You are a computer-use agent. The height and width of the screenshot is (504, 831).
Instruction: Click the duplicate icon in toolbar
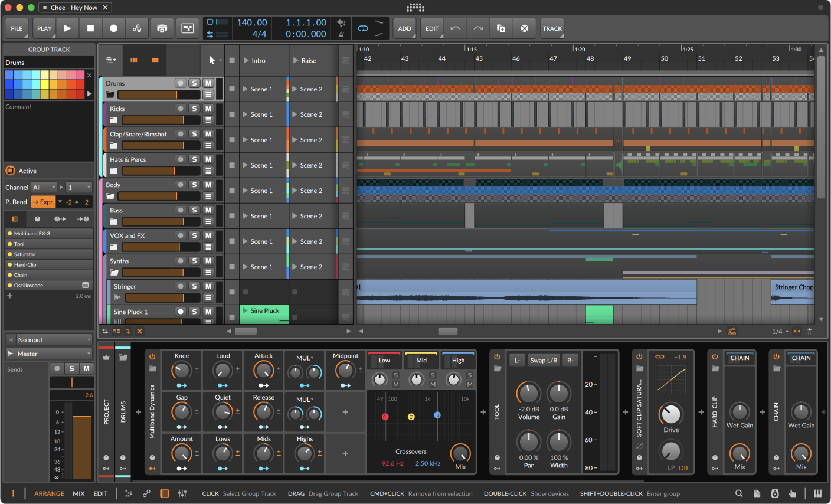(x=501, y=28)
